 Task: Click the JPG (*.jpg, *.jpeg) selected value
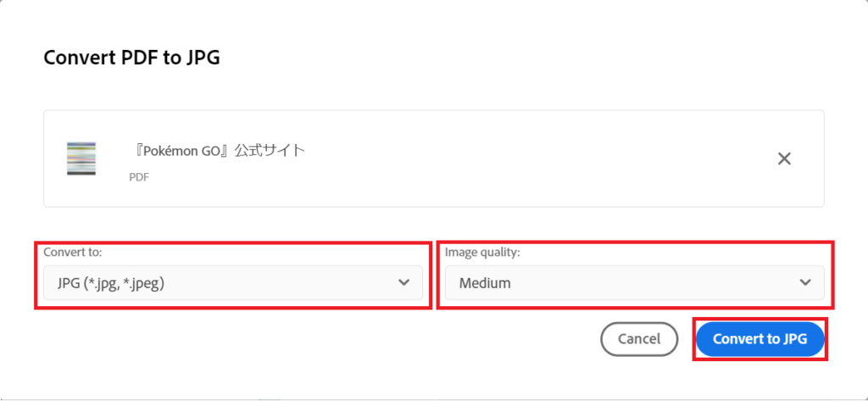point(111,283)
